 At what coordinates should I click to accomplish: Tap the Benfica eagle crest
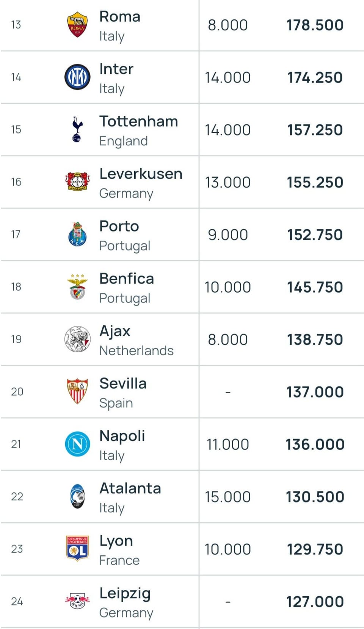point(77,287)
